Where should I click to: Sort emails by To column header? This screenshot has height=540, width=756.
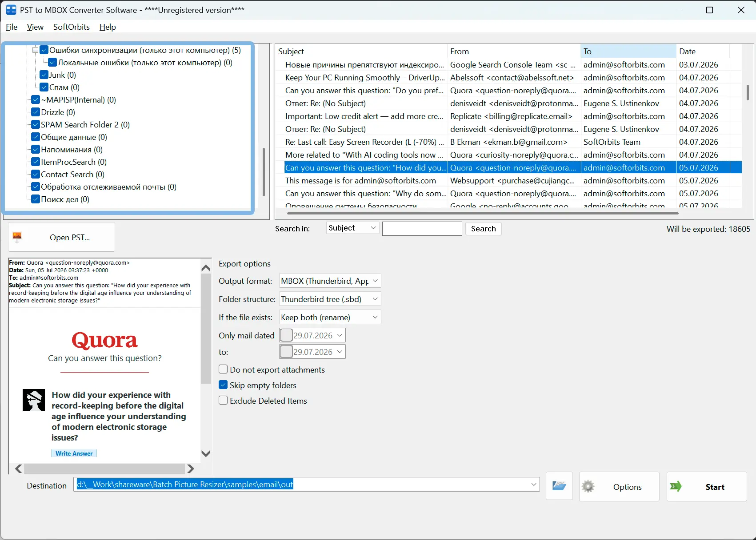tap(628, 52)
